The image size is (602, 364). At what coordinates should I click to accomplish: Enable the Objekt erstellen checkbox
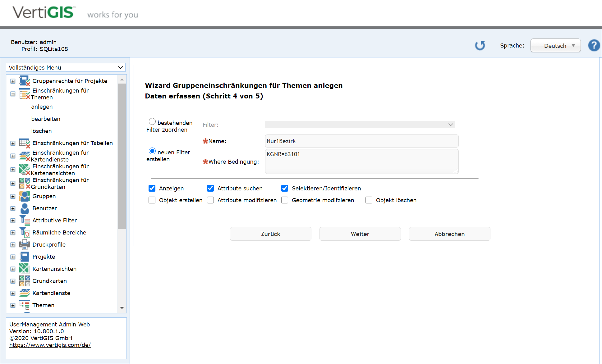click(152, 200)
